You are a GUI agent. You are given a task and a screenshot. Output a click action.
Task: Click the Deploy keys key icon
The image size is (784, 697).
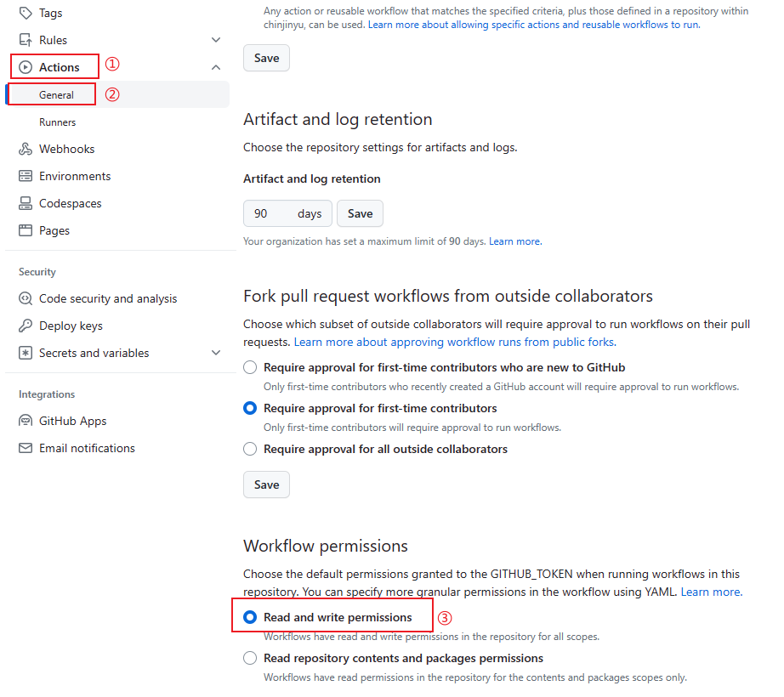click(26, 326)
